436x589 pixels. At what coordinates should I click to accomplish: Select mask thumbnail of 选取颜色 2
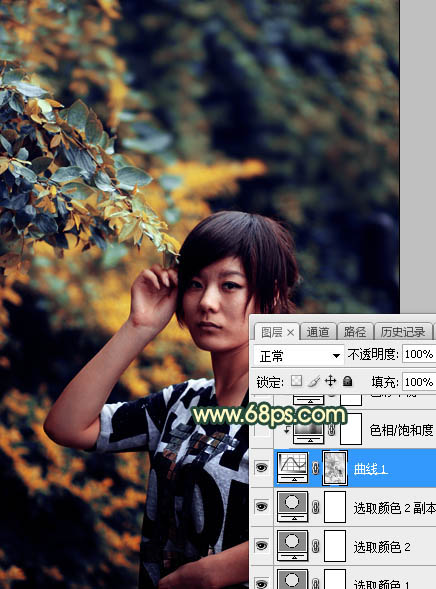tap(335, 546)
